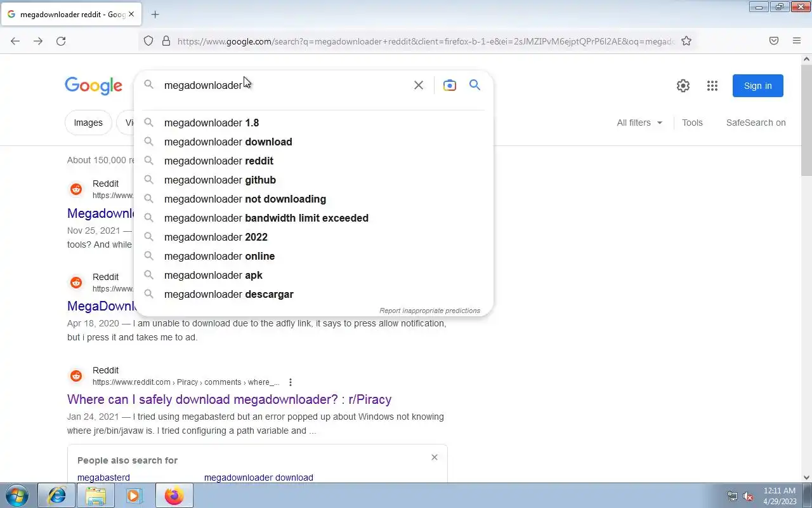The width and height of the screenshot is (812, 508).
Task: Expand the All filters dropdown
Action: point(639,123)
